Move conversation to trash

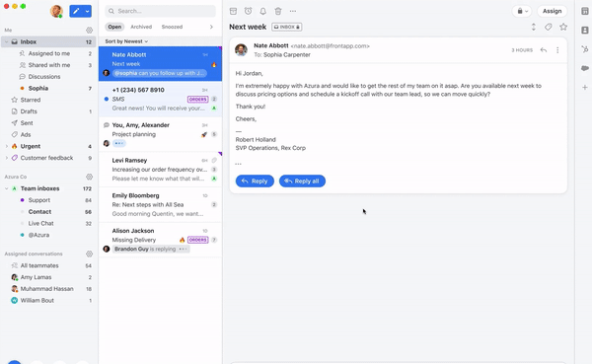click(278, 11)
